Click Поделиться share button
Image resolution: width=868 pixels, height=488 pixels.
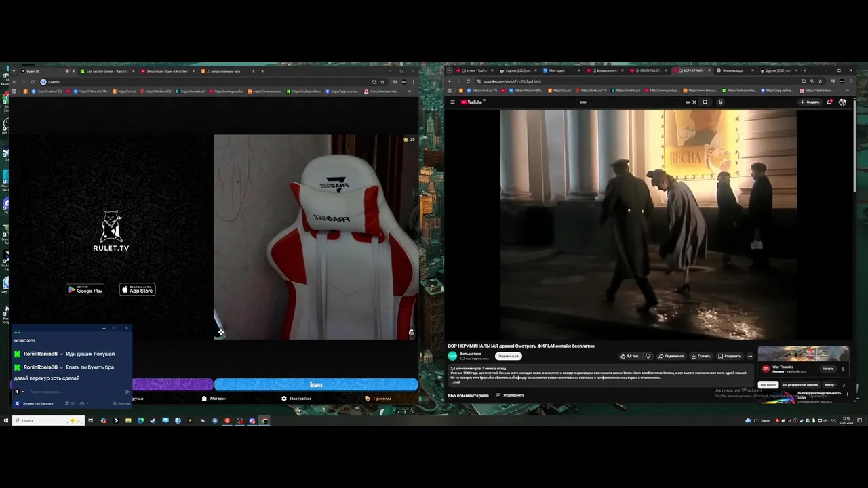671,356
